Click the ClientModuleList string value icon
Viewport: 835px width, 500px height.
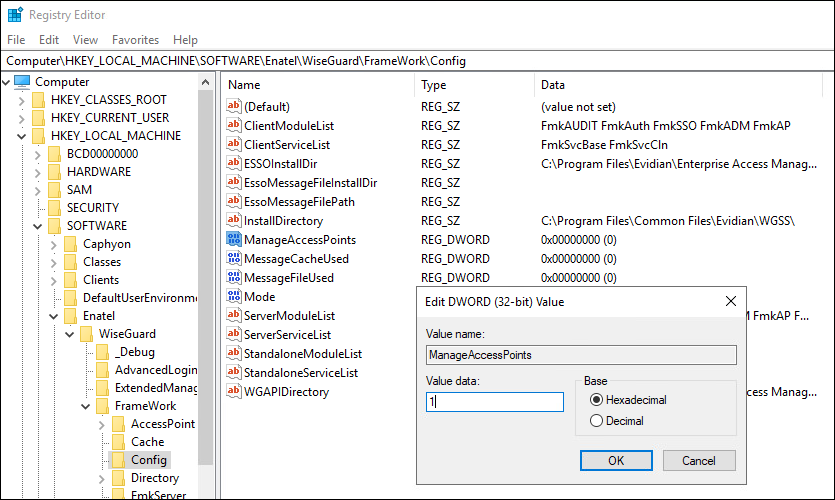[233, 126]
